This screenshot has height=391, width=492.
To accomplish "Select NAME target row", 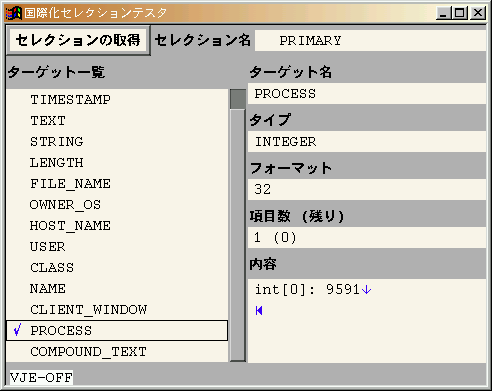I will click(117, 289).
